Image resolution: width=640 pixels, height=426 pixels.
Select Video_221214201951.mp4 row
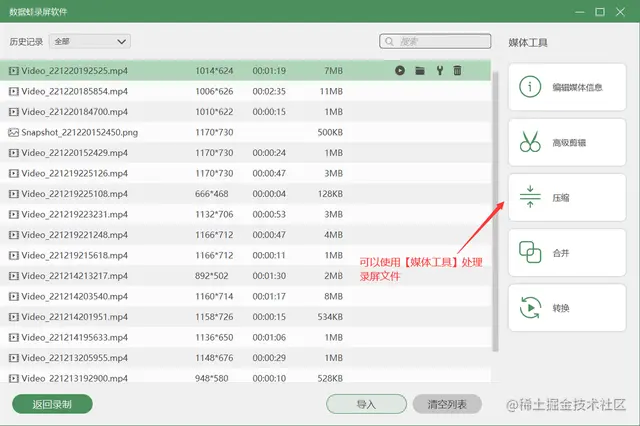pyautogui.click(x=245, y=317)
